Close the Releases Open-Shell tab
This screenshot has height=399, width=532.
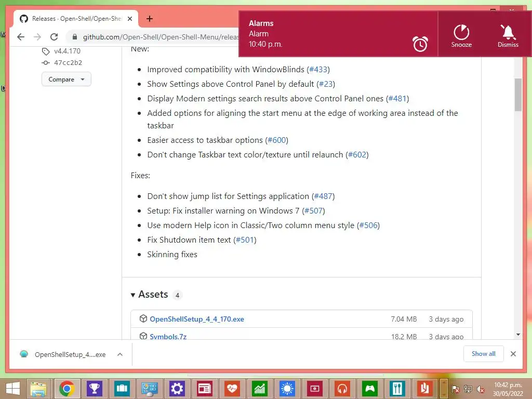[129, 19]
